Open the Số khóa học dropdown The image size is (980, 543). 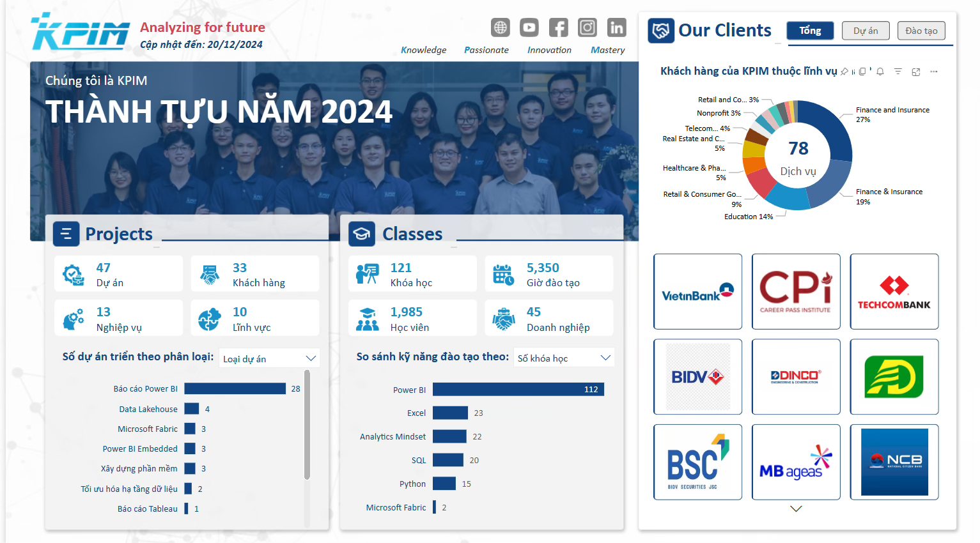coord(564,358)
